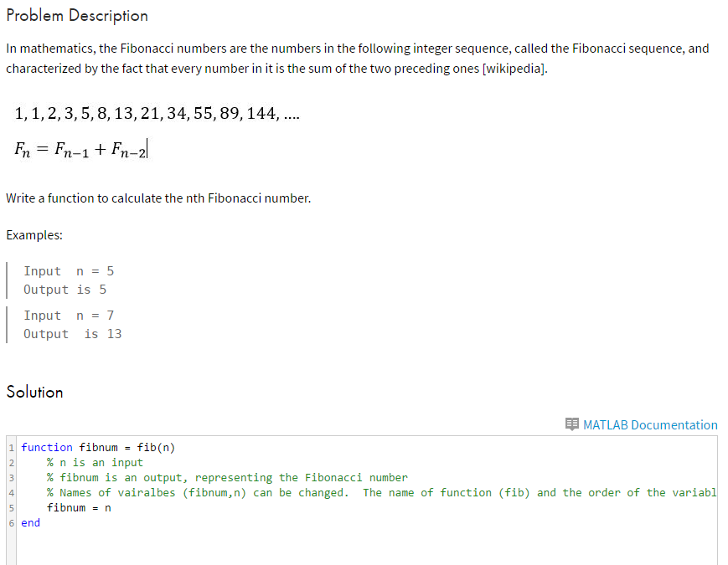Image resolution: width=728 pixels, height=565 pixels.
Task: Click the 'Output is 13' example text
Action: (73, 333)
